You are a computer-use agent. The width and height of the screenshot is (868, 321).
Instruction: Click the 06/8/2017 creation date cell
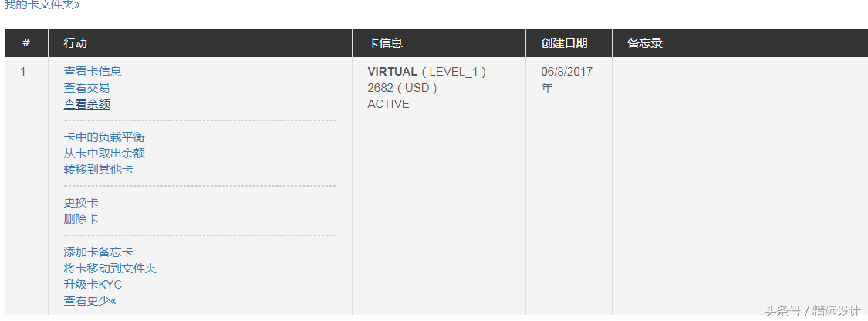(566, 72)
